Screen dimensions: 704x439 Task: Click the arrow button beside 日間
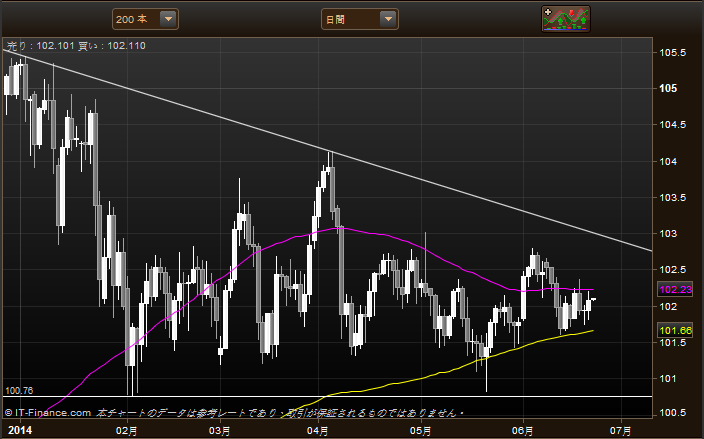click(388, 19)
